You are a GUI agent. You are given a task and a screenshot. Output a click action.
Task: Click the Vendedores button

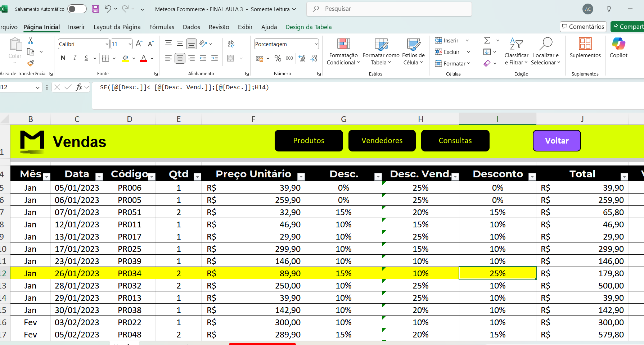point(382,141)
